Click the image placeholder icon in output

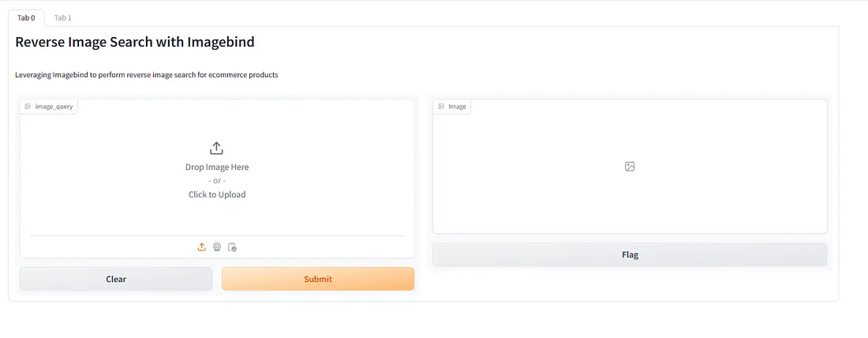[630, 166]
